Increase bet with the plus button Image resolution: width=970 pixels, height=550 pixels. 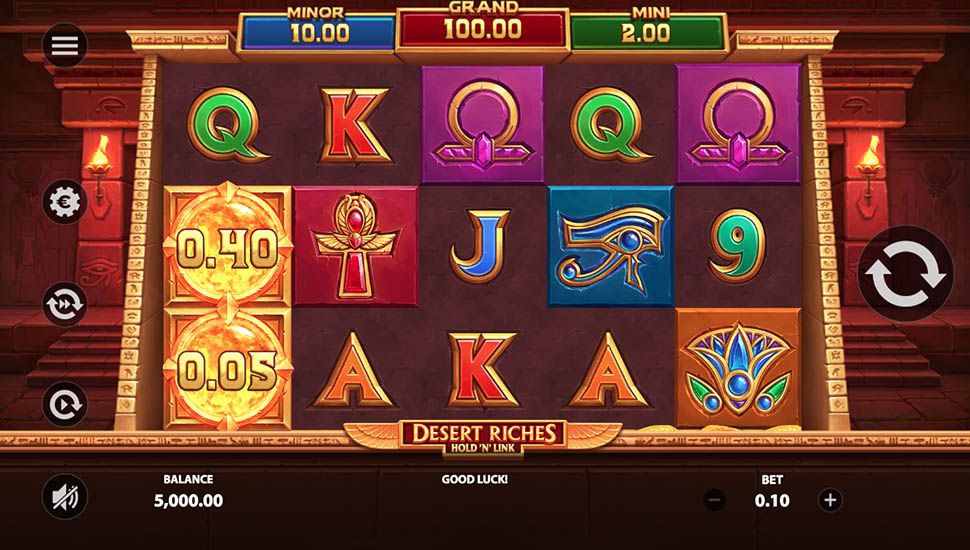[830, 499]
